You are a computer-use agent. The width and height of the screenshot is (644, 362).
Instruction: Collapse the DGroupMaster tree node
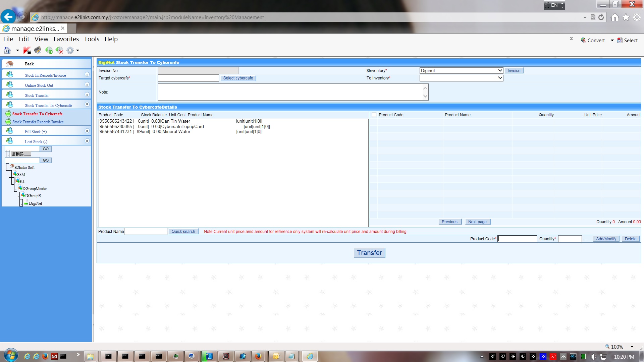pos(15,188)
